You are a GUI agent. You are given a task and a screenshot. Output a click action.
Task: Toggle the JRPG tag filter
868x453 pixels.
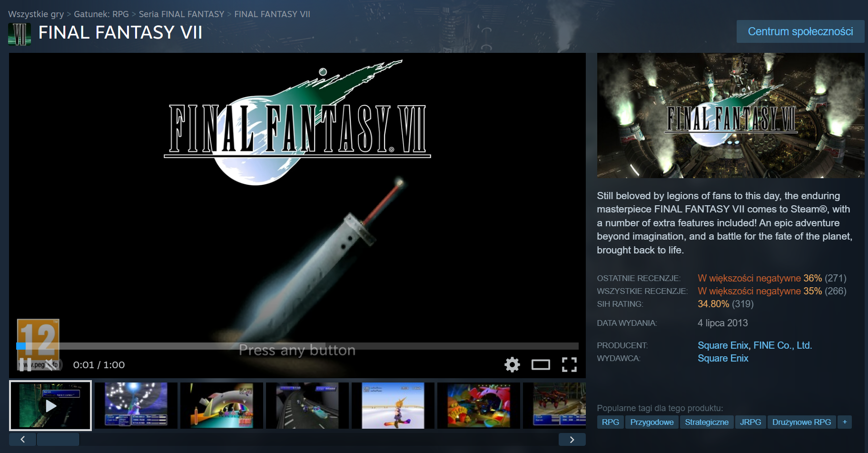[x=750, y=422]
